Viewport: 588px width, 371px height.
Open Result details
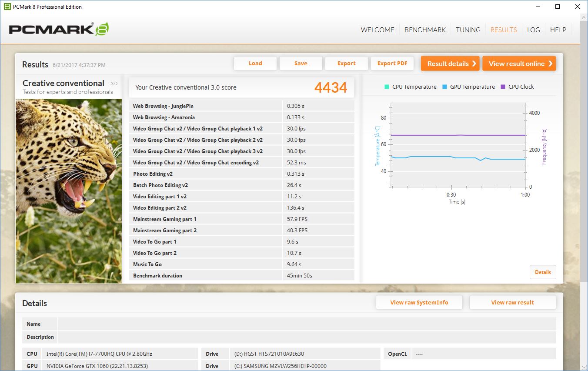click(x=450, y=64)
